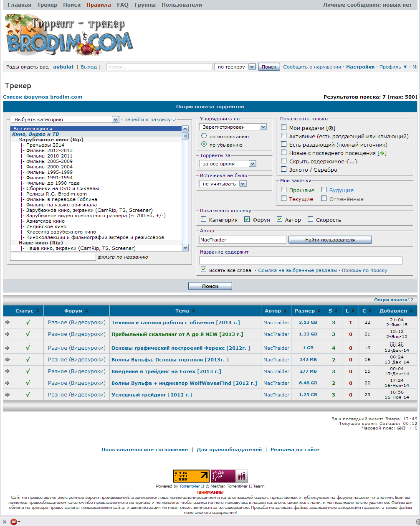
Task: Click the Brodim.com torrent tracker logo
Action: 69,35
